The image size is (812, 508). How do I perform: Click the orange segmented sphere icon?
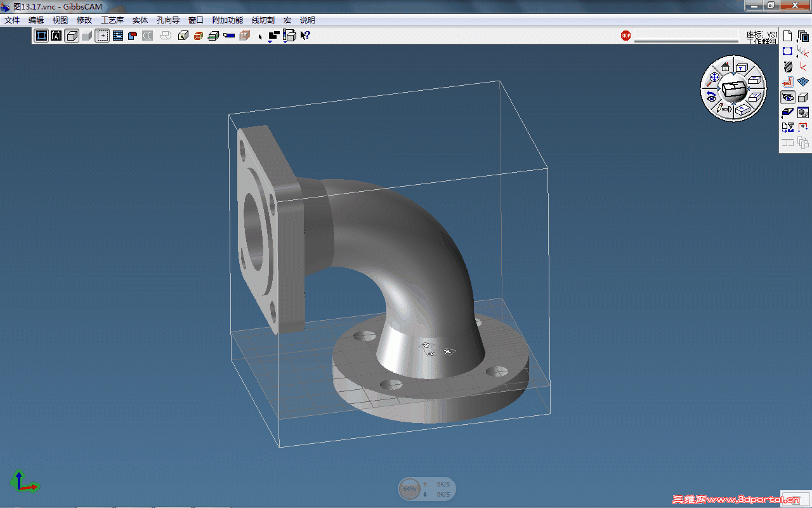pyautogui.click(x=198, y=36)
